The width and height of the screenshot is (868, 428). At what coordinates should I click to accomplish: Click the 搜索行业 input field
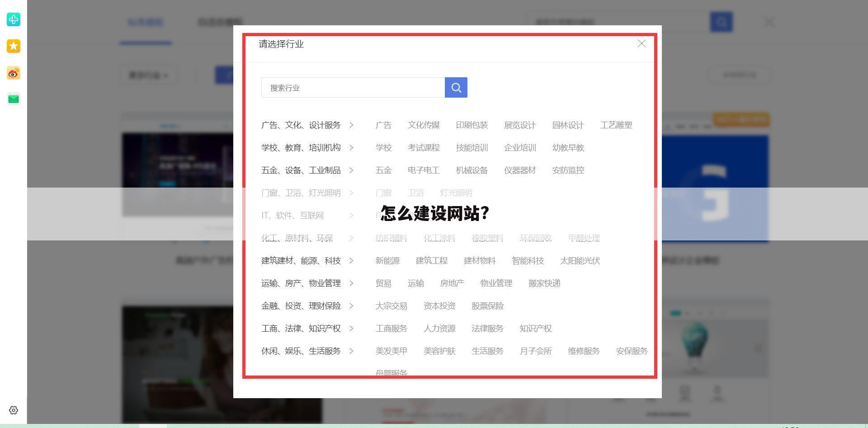point(353,87)
